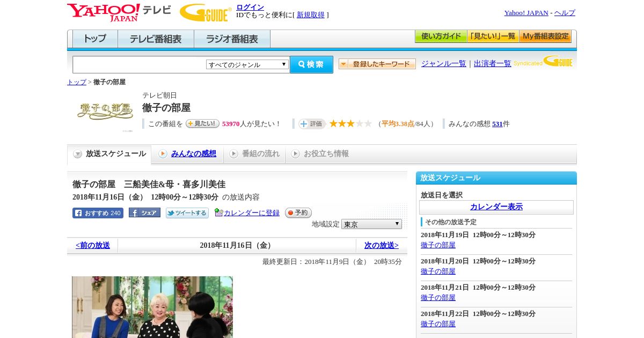The width and height of the screenshot is (644, 338).
Task: Focus the keyword search input field
Action: click(x=140, y=64)
